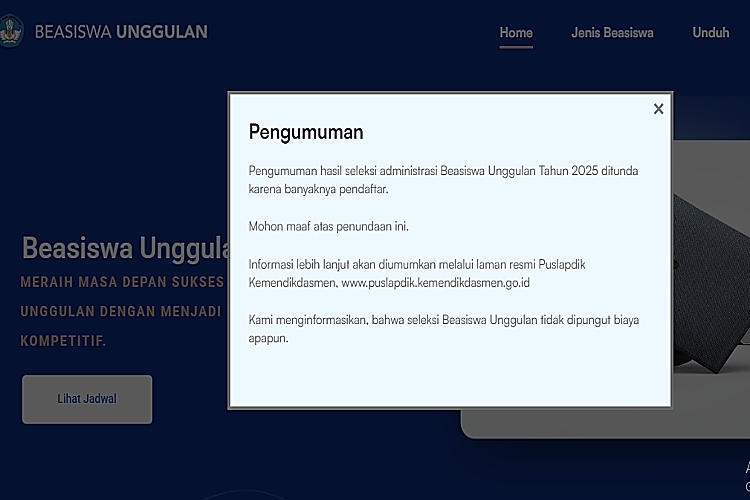
Task: Click the 'tidak dipungut biaya apapun' paragraph
Action: click(x=444, y=329)
